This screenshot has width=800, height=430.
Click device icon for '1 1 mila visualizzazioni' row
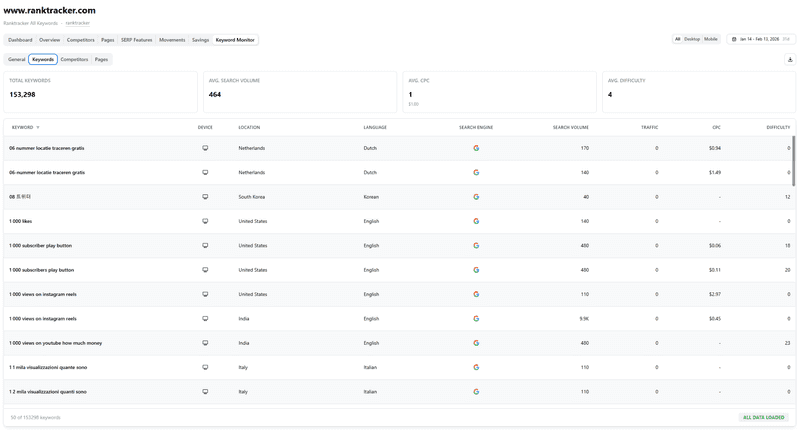pos(205,367)
